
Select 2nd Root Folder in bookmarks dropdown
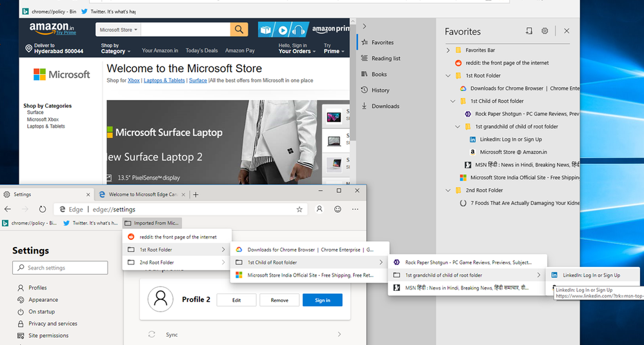177,262
